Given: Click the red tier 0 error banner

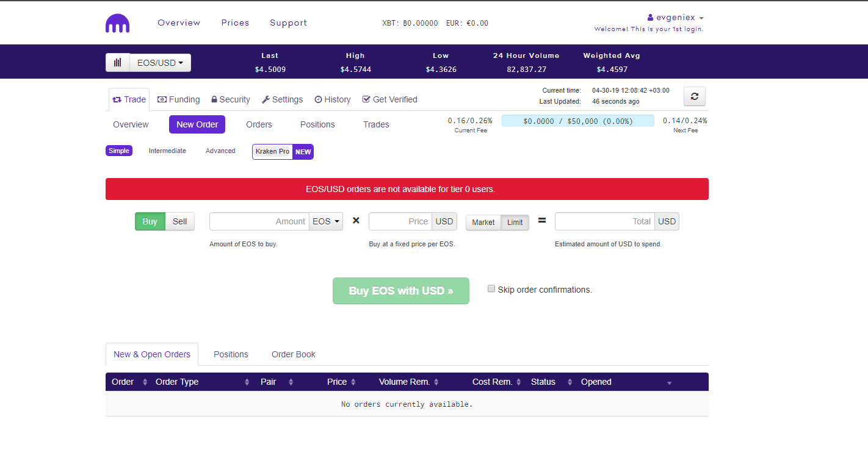Looking at the screenshot, I should coord(407,189).
